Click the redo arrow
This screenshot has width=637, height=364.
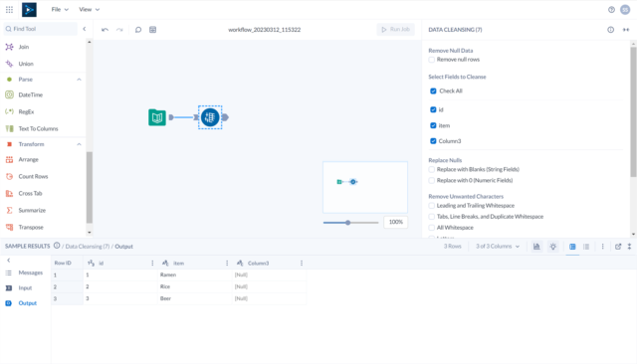point(119,30)
